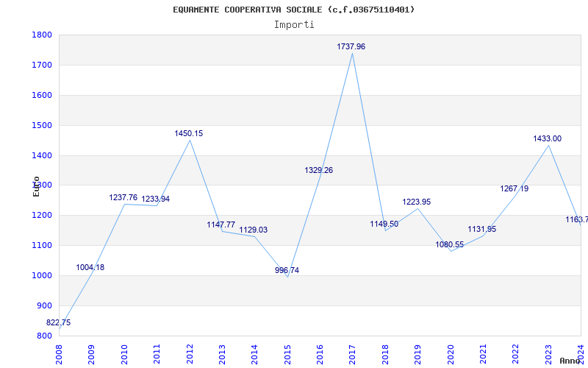The width and height of the screenshot is (588, 368).
Task: Select the 2018 x-axis year label
Action: 385,353
